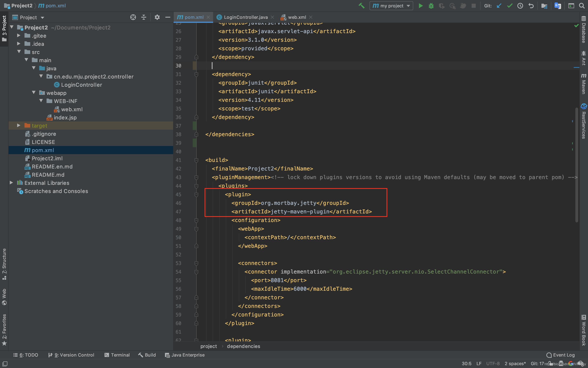Open Project panel settings gear
This screenshot has width=588, height=368.
point(157,17)
